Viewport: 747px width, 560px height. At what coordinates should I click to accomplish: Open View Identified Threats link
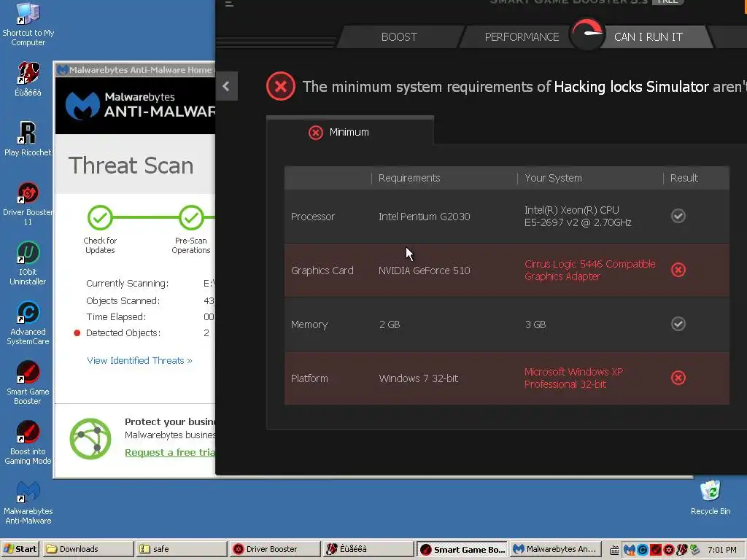139,360
